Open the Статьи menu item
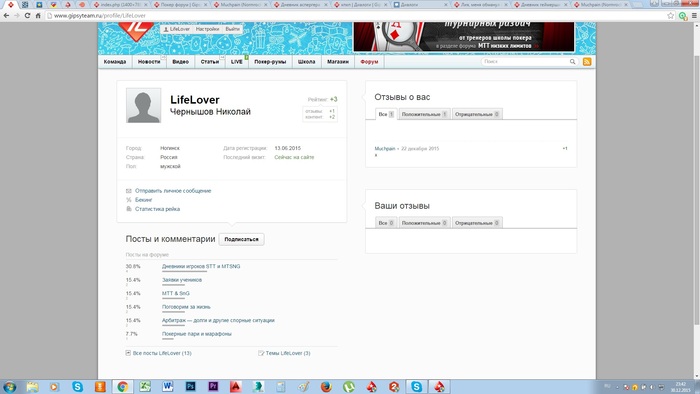The height and width of the screenshot is (394, 700). pyautogui.click(x=210, y=62)
